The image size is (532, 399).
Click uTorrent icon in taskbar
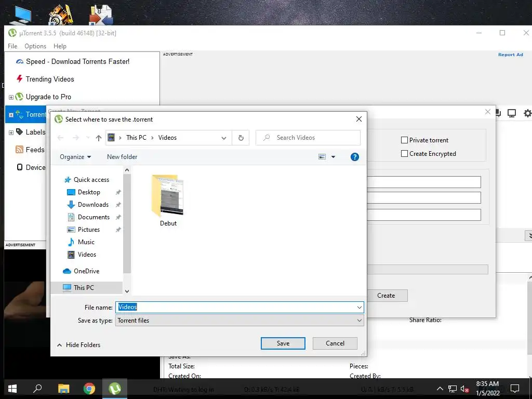pyautogui.click(x=115, y=389)
